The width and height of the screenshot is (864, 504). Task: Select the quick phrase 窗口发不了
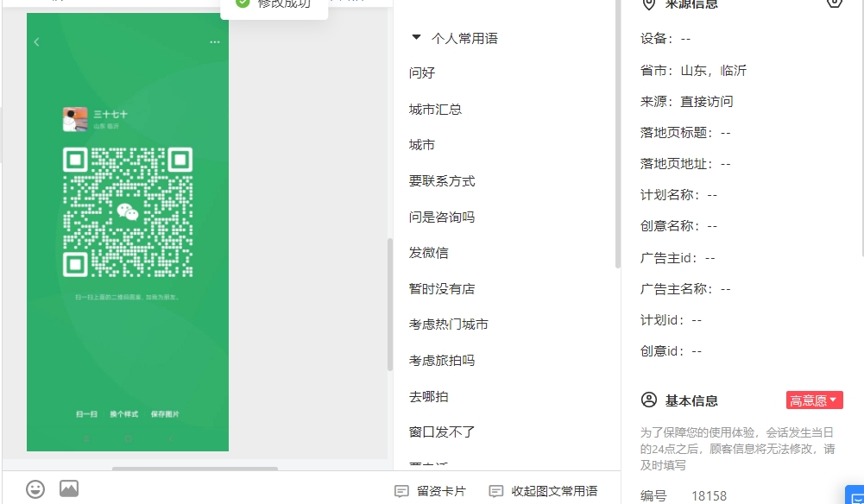click(442, 432)
